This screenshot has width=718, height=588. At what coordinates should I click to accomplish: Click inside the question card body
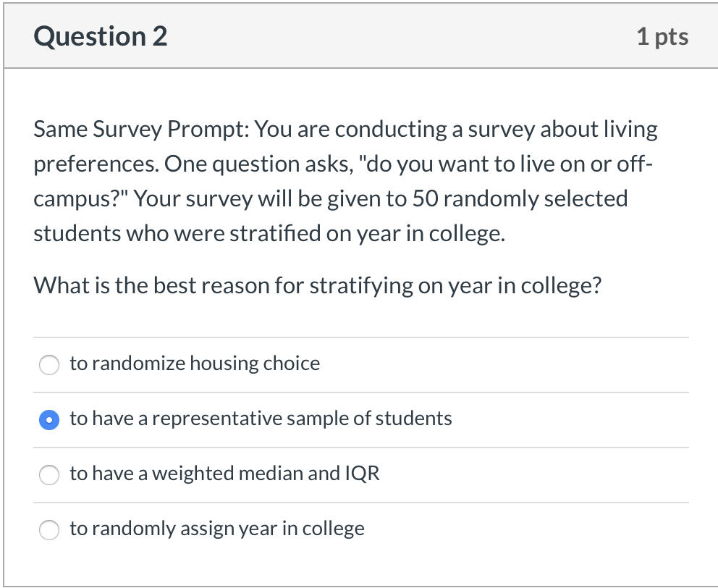click(x=359, y=311)
